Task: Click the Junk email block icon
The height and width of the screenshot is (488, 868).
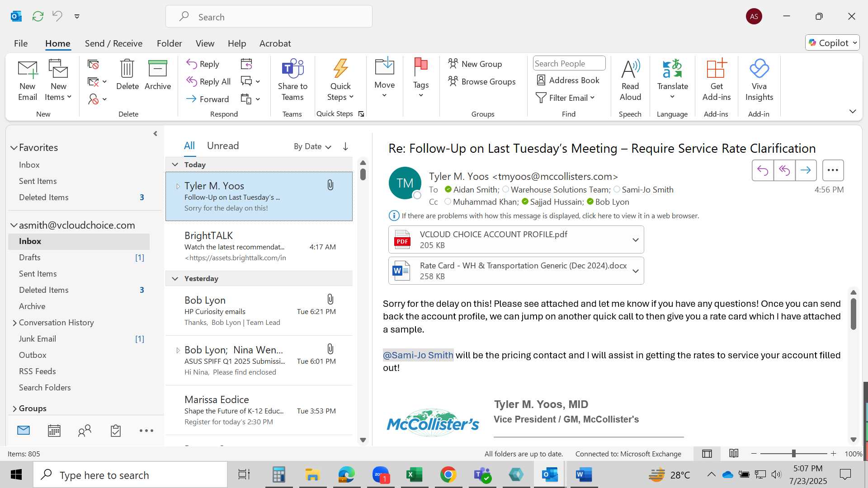Action: 94,99
